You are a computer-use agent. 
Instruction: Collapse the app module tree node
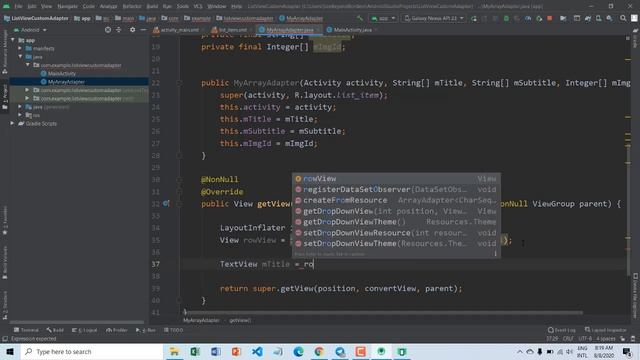click(x=13, y=40)
